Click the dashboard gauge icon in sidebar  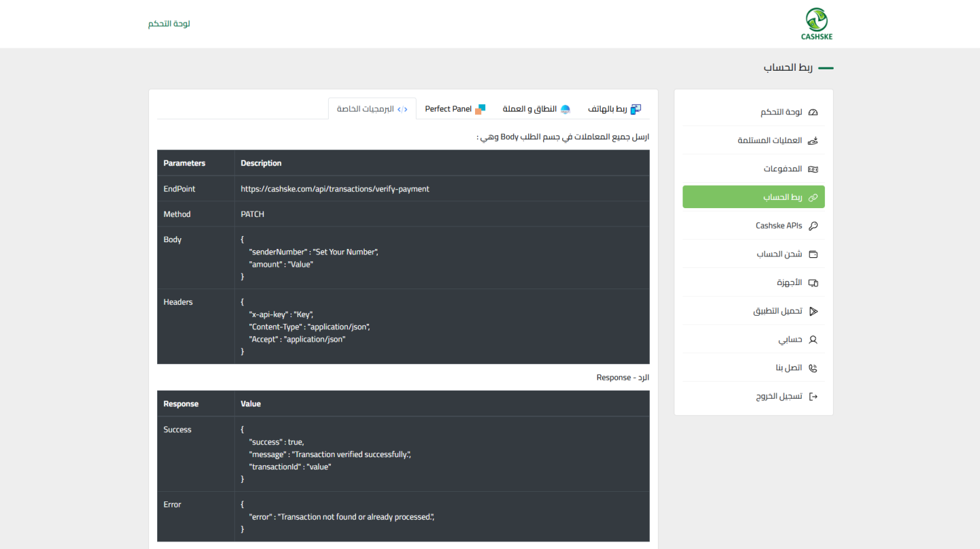pos(813,112)
